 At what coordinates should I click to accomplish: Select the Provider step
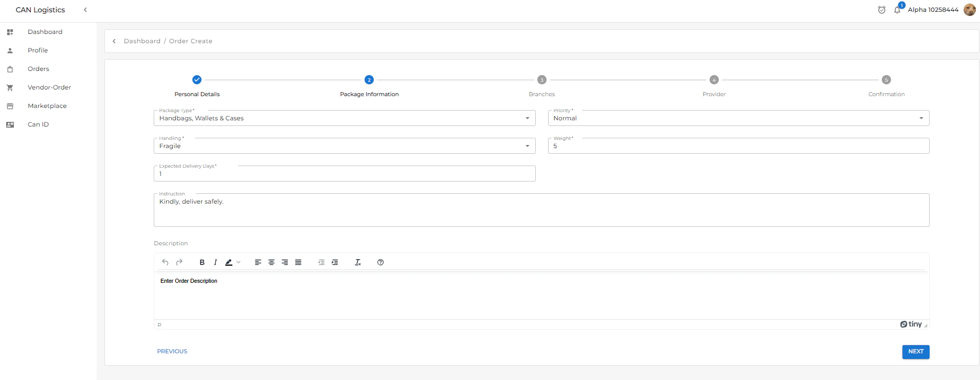pyautogui.click(x=714, y=86)
